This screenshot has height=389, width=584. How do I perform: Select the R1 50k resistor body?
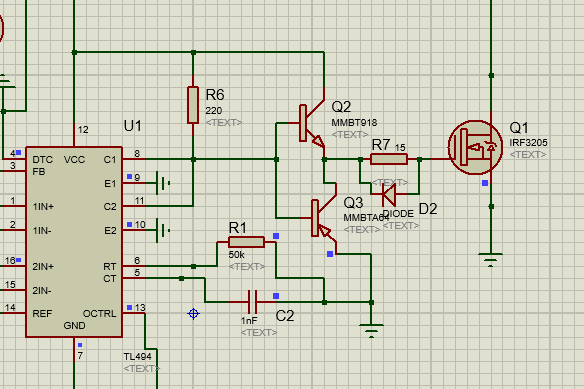[x=246, y=242]
